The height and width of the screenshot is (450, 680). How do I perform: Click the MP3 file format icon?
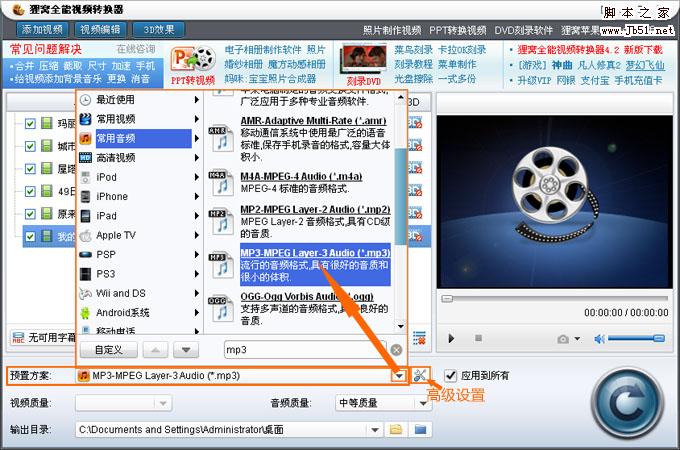tap(221, 264)
